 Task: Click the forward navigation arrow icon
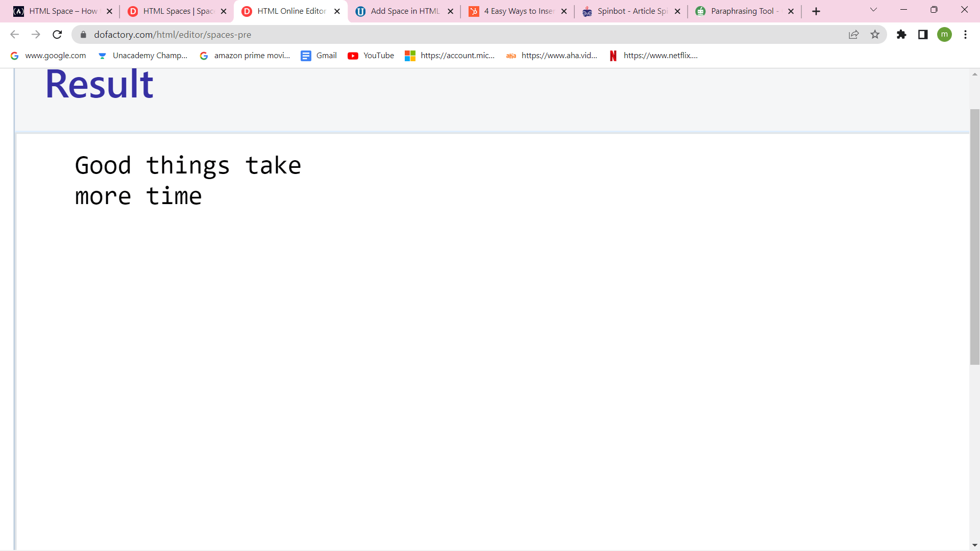coord(36,34)
